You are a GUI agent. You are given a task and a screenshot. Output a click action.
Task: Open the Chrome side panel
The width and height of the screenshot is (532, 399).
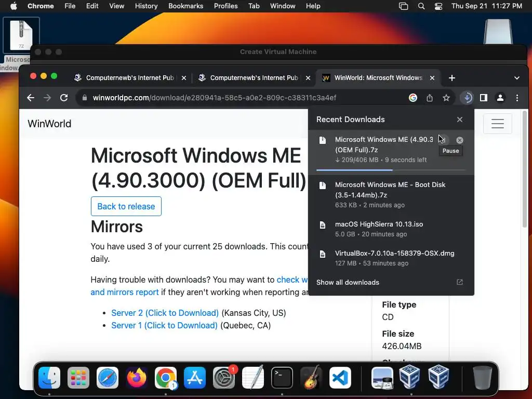click(484, 98)
